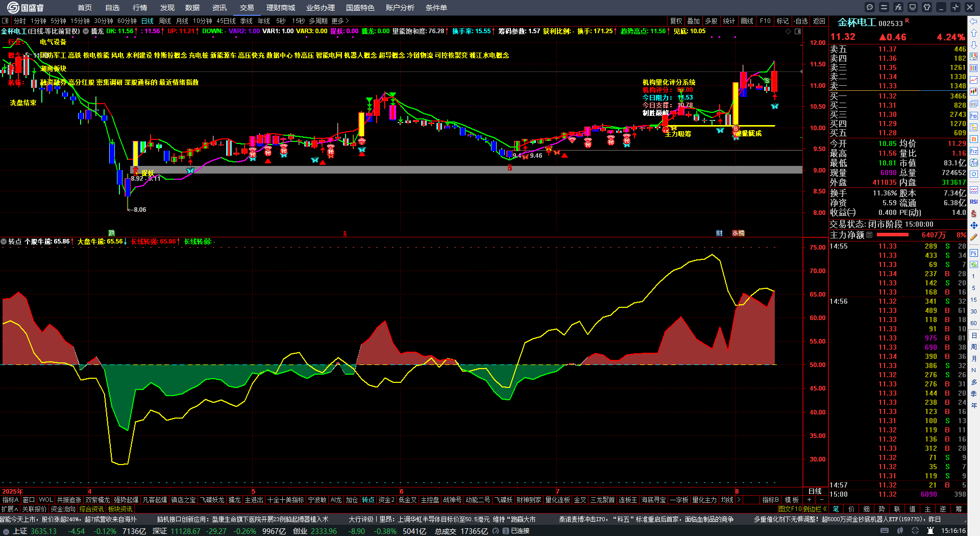Screen dimensions: 980x536
Task: Open the F12 trading sidebar icon
Action: (x=974, y=151)
